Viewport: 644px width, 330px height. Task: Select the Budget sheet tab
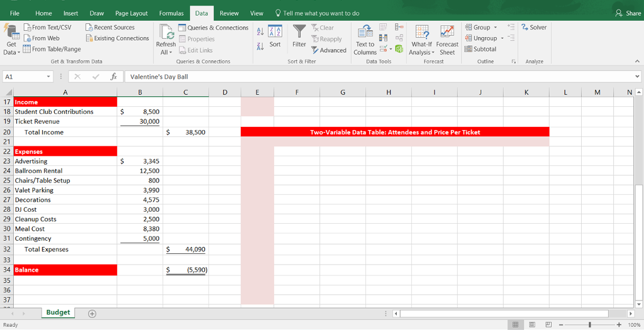58,312
